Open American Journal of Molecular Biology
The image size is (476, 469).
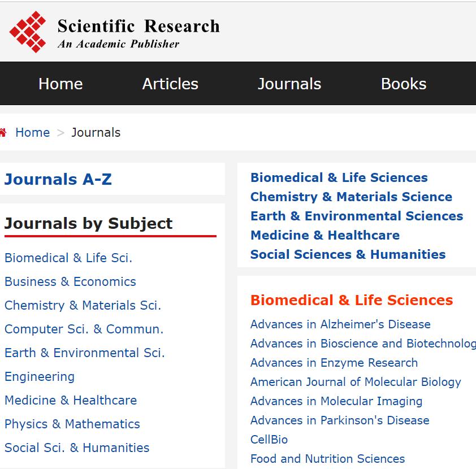pos(356,383)
